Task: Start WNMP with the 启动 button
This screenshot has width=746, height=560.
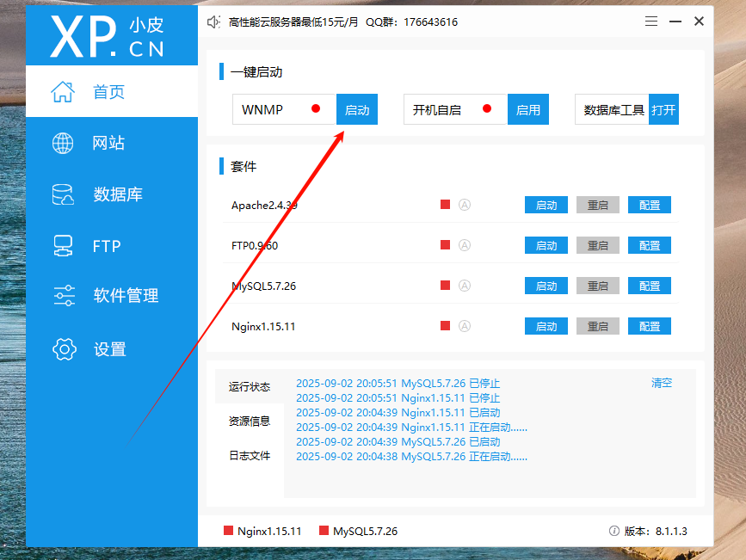Action: 357,110
